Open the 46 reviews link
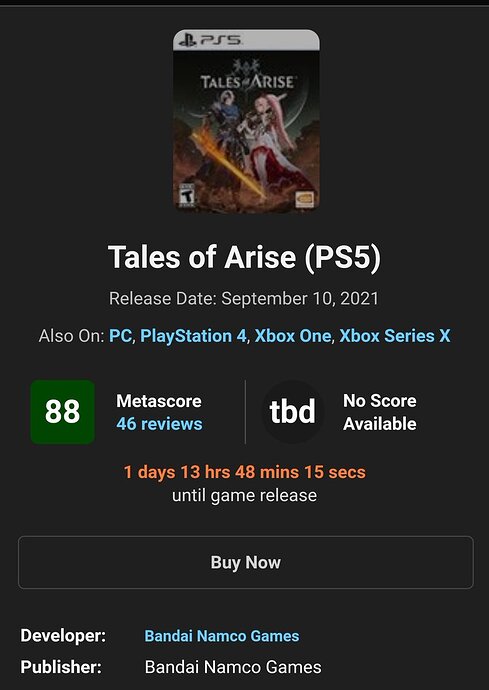 tap(159, 424)
